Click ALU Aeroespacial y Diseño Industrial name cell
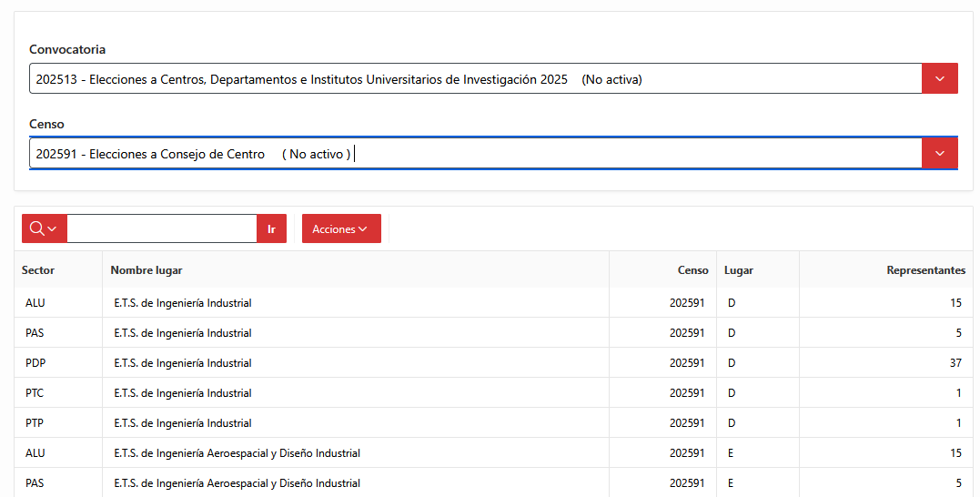The width and height of the screenshot is (980, 497). [x=356, y=452]
